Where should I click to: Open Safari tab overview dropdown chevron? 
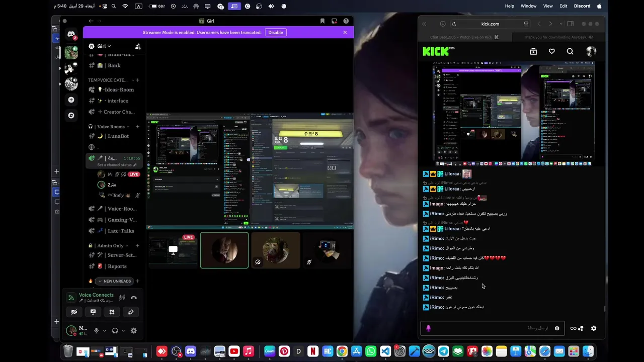click(561, 24)
